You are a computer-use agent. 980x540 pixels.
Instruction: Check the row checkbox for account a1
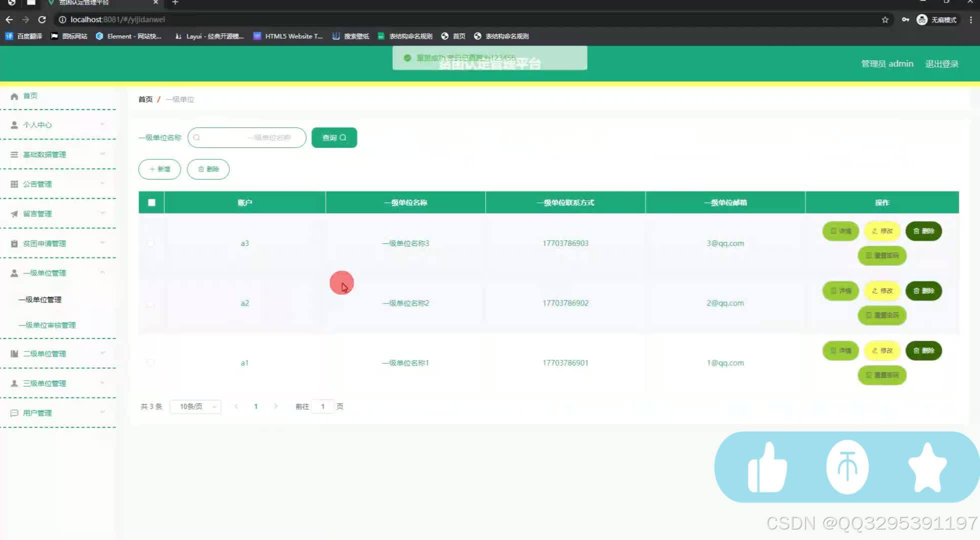pos(150,363)
